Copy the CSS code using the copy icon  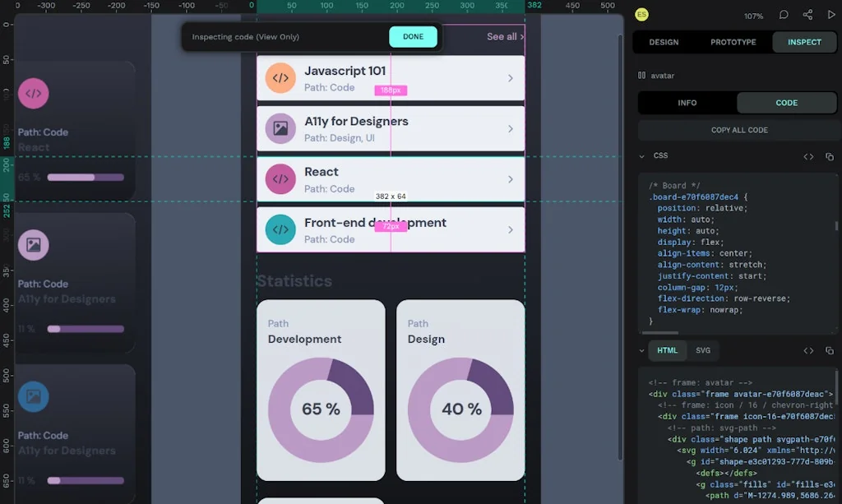[830, 156]
